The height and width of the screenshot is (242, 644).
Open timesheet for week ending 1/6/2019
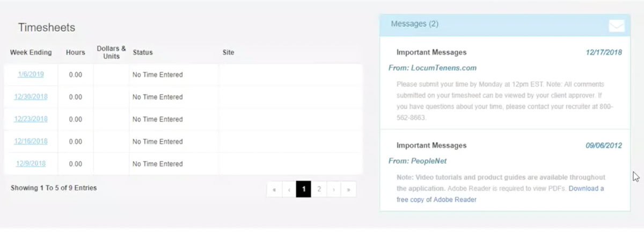pyautogui.click(x=31, y=75)
